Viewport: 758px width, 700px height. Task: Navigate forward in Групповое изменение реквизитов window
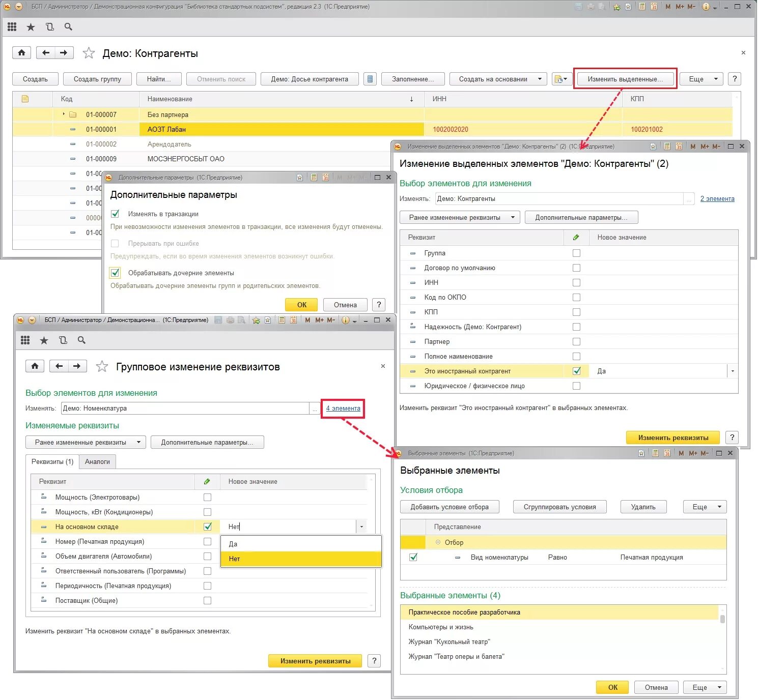tap(77, 366)
